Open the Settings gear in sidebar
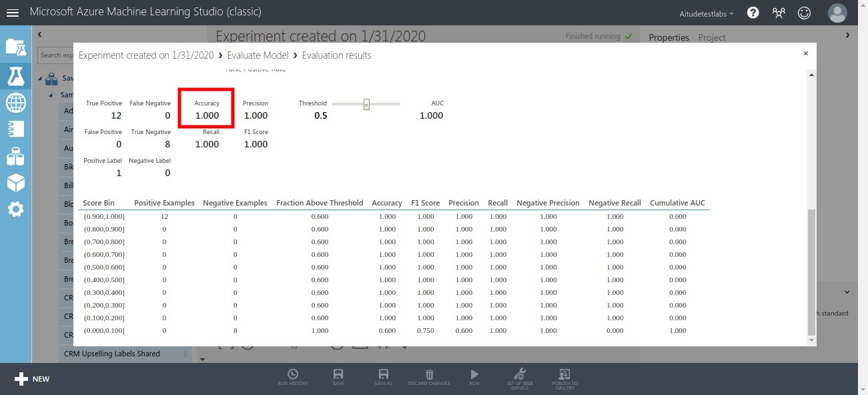The height and width of the screenshot is (395, 868). pyautogui.click(x=15, y=209)
